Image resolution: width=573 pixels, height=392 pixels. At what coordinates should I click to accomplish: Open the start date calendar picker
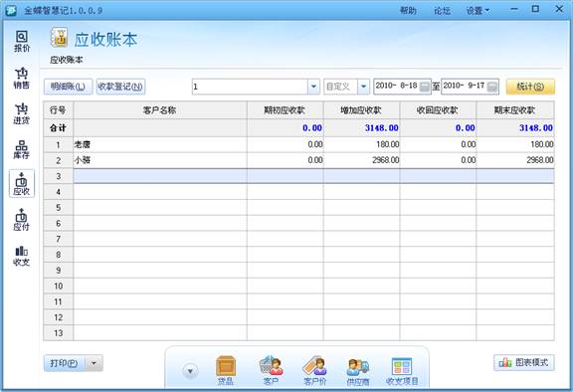[424, 87]
